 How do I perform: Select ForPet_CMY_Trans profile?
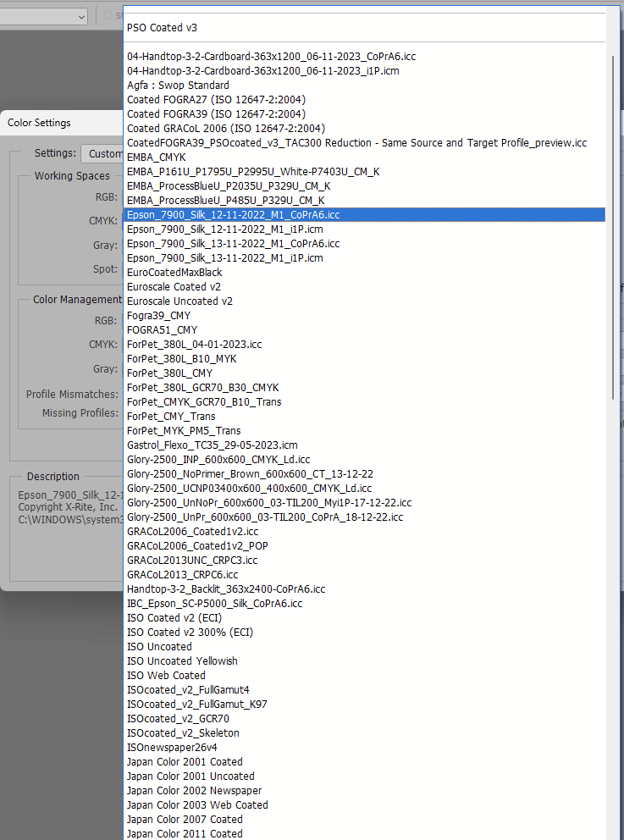pyautogui.click(x=364, y=417)
